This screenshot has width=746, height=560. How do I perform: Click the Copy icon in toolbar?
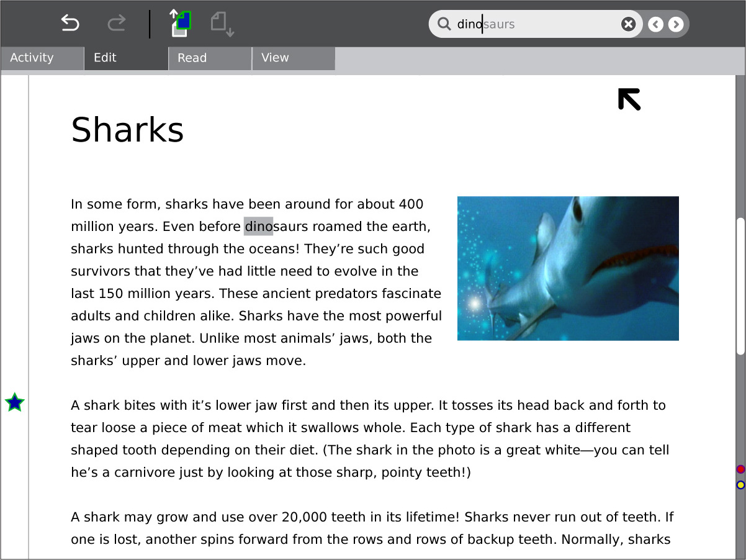(x=180, y=24)
